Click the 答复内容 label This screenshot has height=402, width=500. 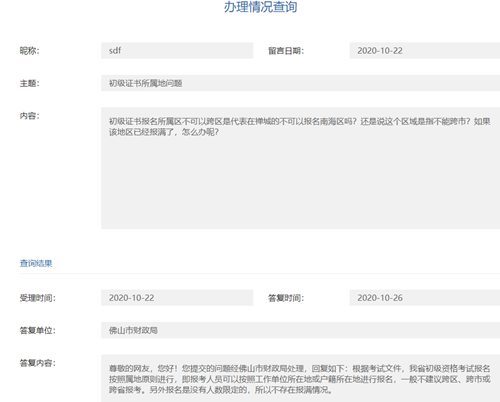(38, 363)
